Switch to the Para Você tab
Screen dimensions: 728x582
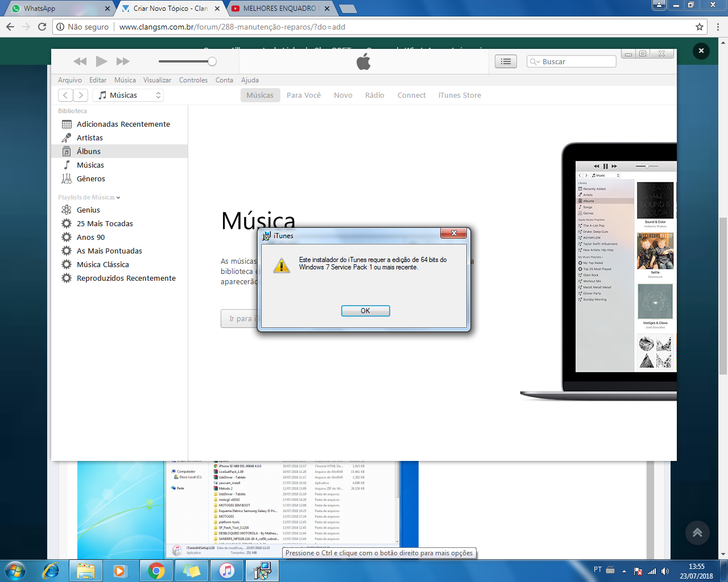pyautogui.click(x=304, y=95)
